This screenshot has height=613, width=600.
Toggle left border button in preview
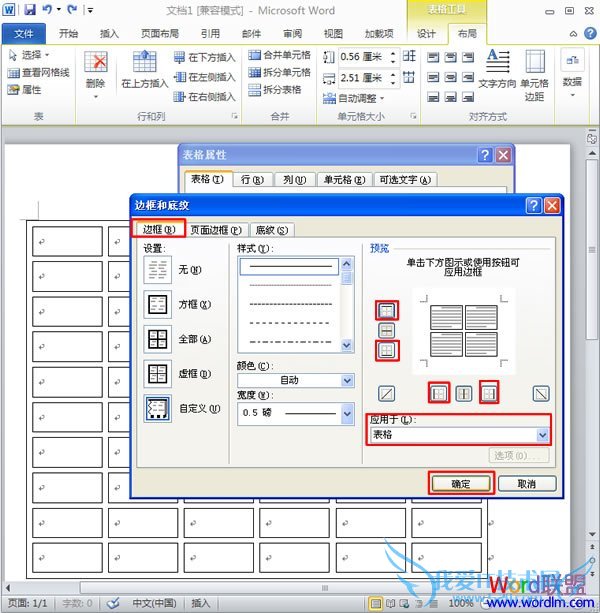point(439,393)
